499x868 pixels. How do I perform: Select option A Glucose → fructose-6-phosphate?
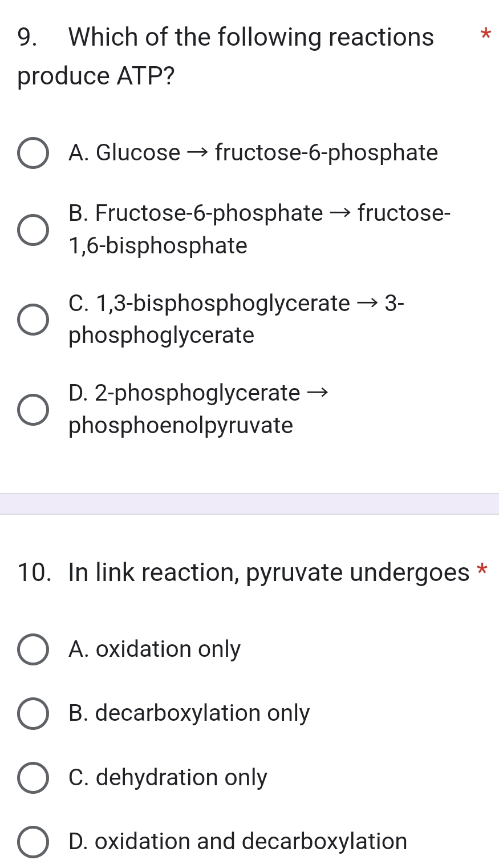33,152
